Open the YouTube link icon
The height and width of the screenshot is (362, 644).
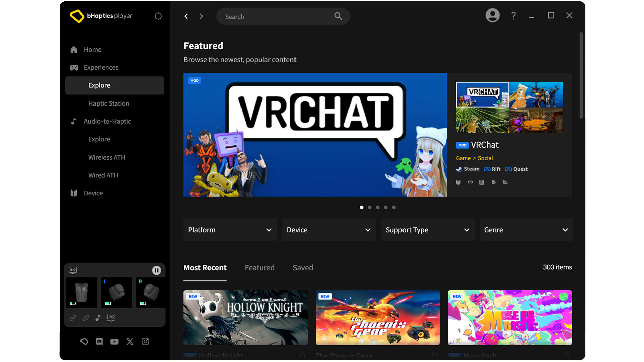coord(114,341)
